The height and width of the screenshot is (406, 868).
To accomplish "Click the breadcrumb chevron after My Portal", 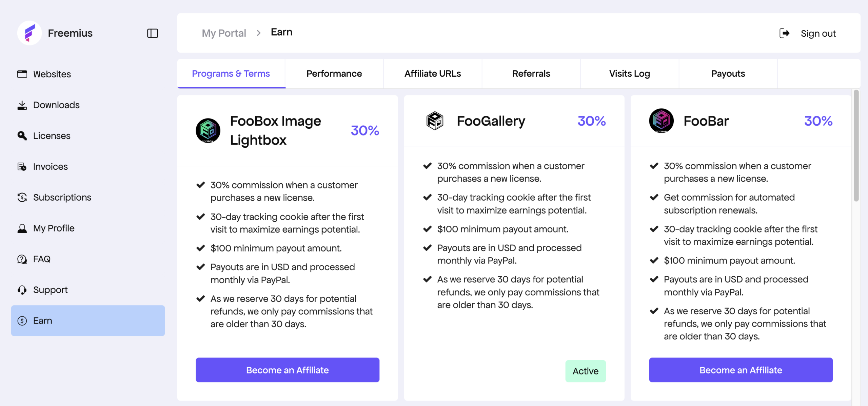I will click(x=259, y=33).
